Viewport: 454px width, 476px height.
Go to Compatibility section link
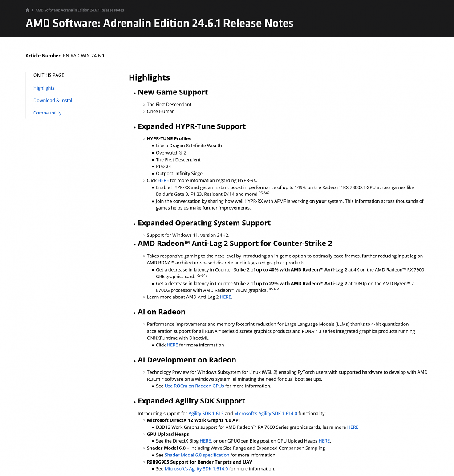[x=47, y=113]
